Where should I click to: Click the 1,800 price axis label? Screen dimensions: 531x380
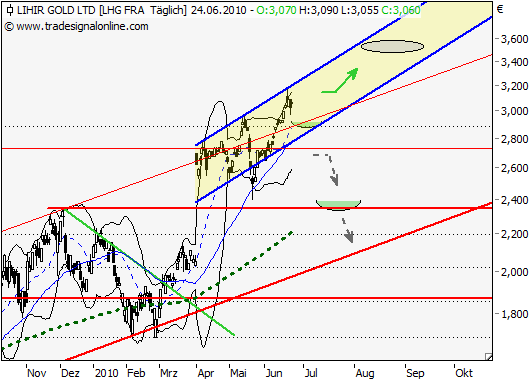pos(514,314)
